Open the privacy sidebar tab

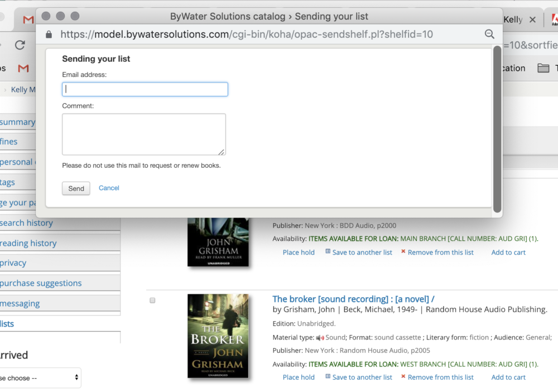point(60,263)
